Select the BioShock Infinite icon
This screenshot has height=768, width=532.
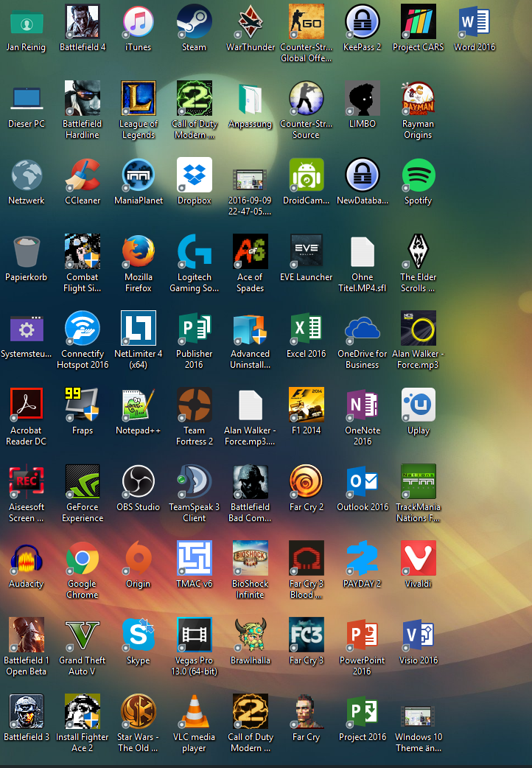click(251, 558)
